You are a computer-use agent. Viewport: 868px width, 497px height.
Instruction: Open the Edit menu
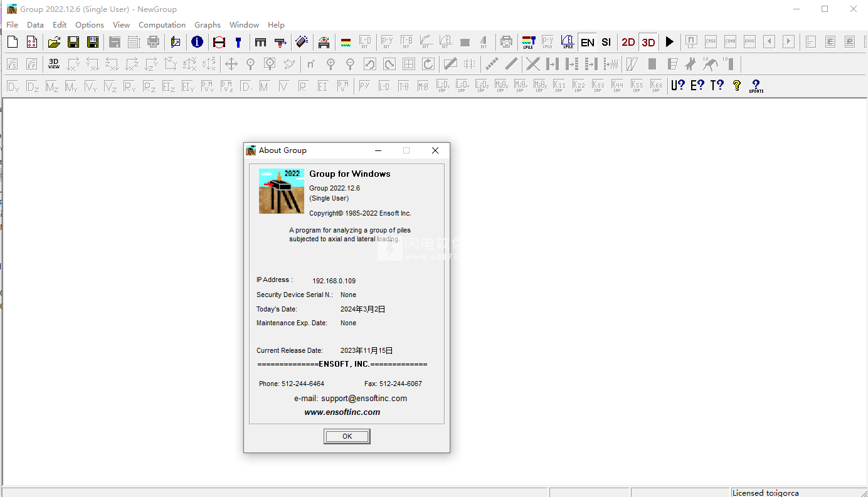click(x=60, y=25)
